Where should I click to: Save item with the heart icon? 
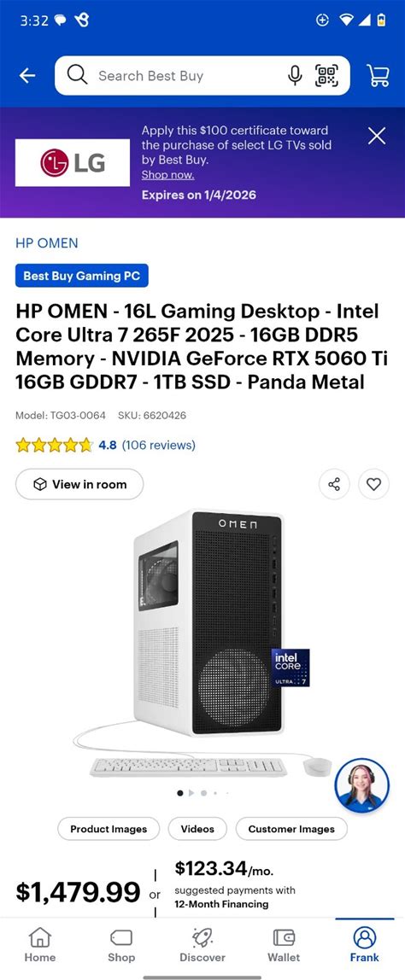point(373,484)
